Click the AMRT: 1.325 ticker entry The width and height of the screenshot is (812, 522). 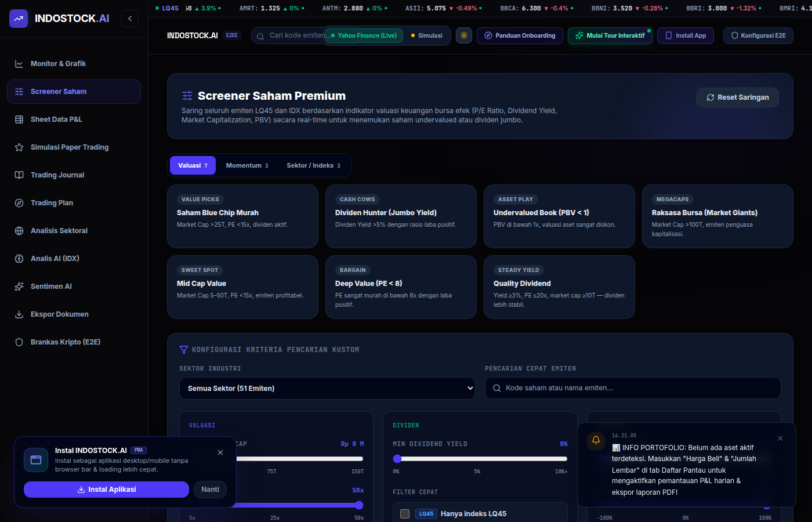272,8
